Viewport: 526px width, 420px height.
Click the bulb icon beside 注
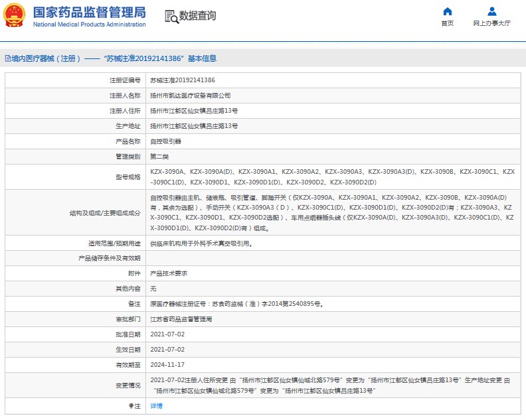[x=131, y=406]
